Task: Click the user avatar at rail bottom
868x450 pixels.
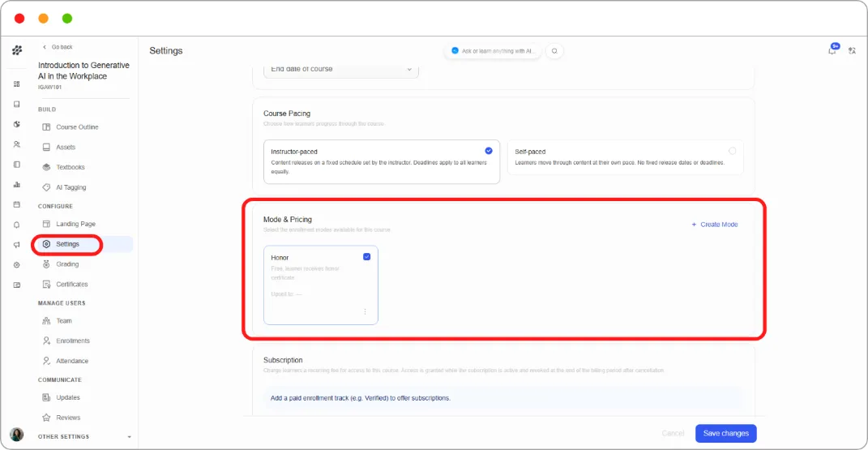Action: [16, 435]
